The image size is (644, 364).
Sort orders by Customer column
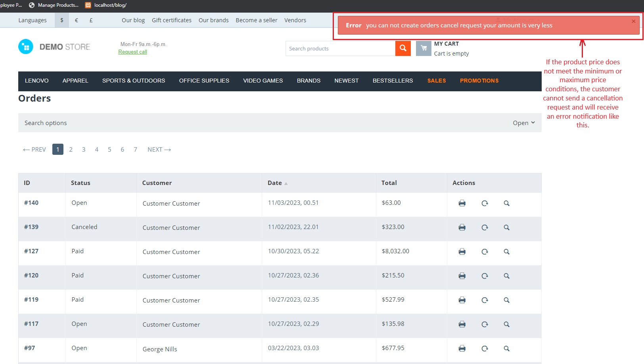point(157,183)
